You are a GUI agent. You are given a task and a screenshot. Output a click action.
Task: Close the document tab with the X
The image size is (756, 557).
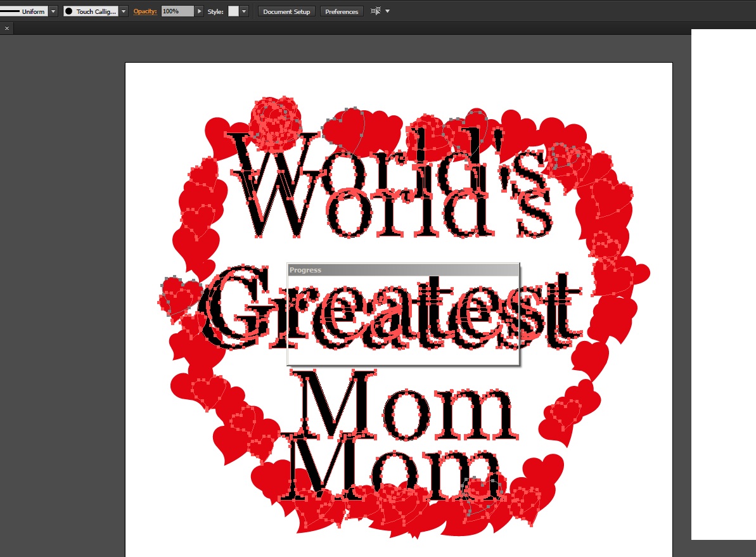click(6, 29)
